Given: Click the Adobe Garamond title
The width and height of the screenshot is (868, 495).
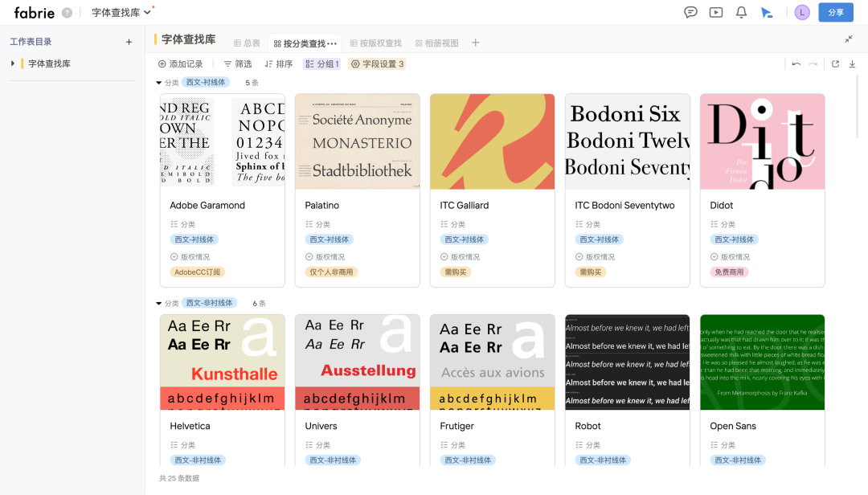Looking at the screenshot, I should point(207,206).
